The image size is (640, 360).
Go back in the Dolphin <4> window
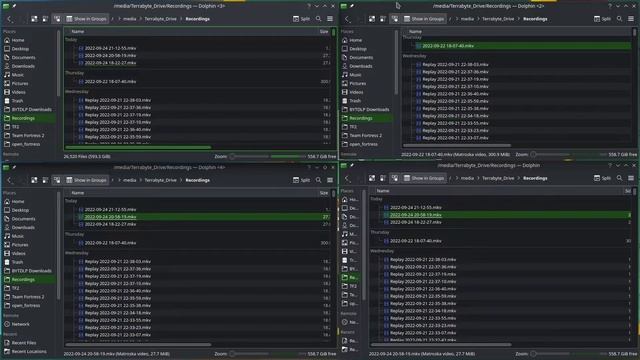(9, 180)
